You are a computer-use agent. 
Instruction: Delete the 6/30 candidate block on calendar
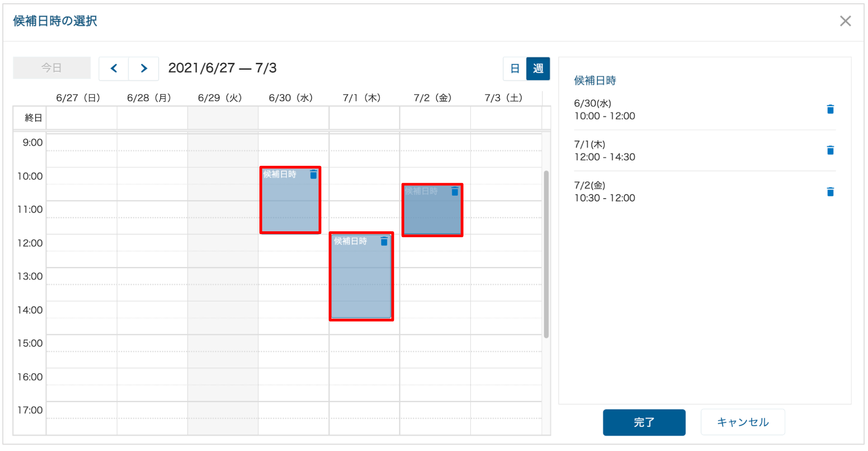coord(313,175)
